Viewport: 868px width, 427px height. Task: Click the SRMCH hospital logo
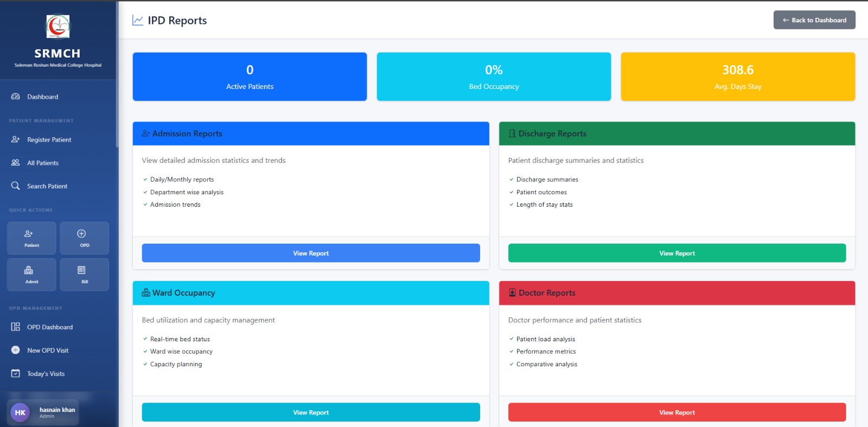[x=58, y=26]
